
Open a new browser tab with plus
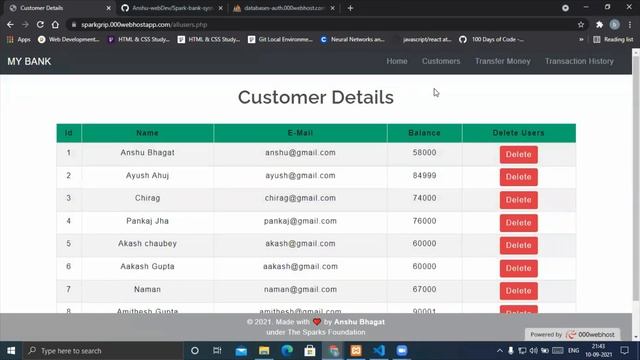pos(350,8)
